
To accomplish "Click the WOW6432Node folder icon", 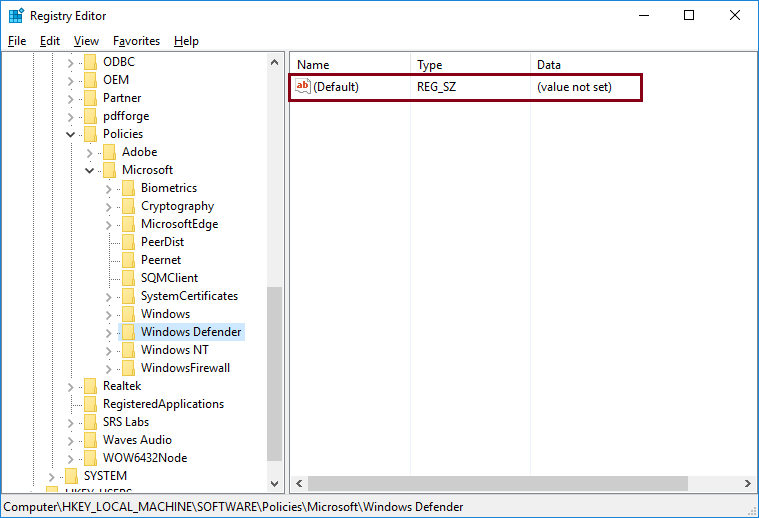I will (x=90, y=458).
